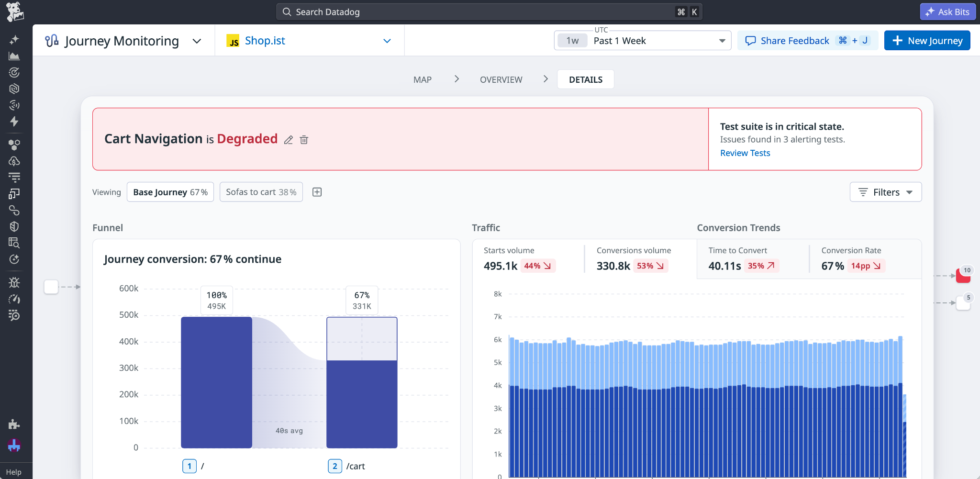This screenshot has width=980, height=479.
Task: Click the pencil edit icon beside Degraded
Action: click(288, 140)
